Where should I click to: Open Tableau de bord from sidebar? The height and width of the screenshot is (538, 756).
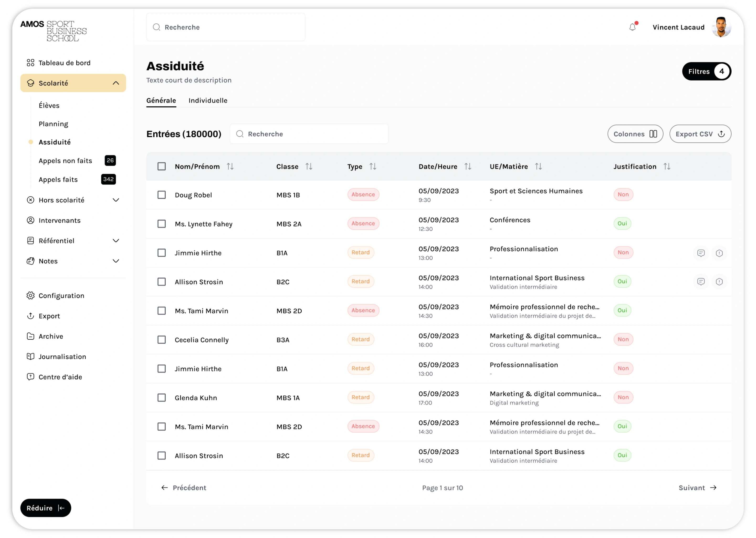(x=64, y=63)
